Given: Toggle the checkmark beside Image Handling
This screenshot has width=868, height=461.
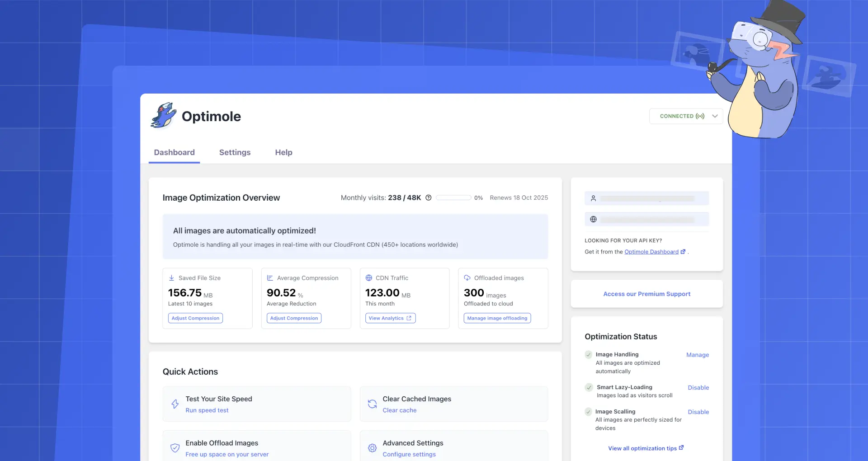Looking at the screenshot, I should pos(588,355).
